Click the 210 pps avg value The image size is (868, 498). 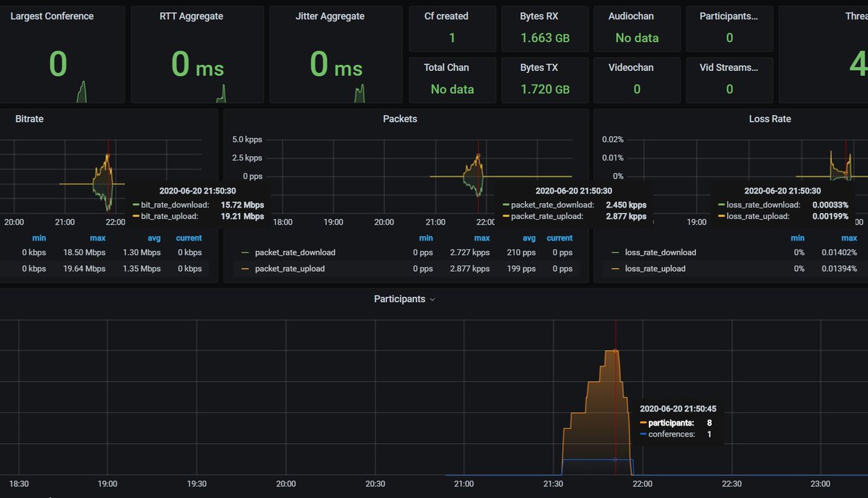point(521,253)
